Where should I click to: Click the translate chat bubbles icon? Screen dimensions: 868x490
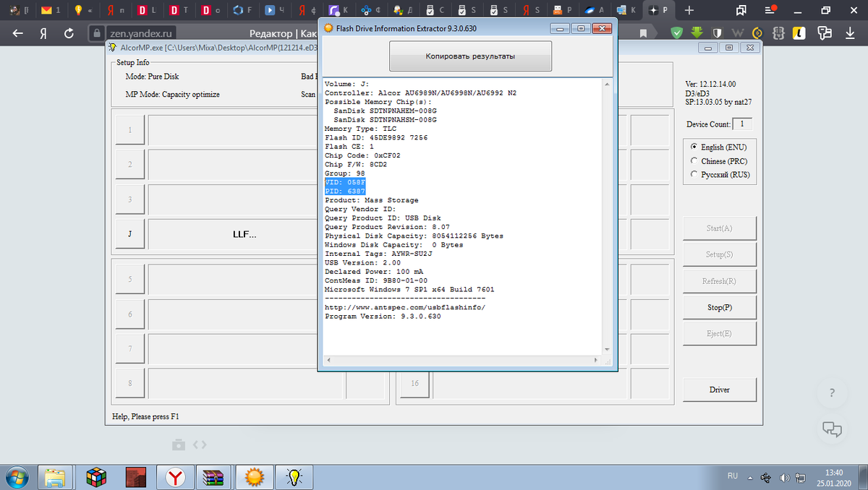pos(825,33)
